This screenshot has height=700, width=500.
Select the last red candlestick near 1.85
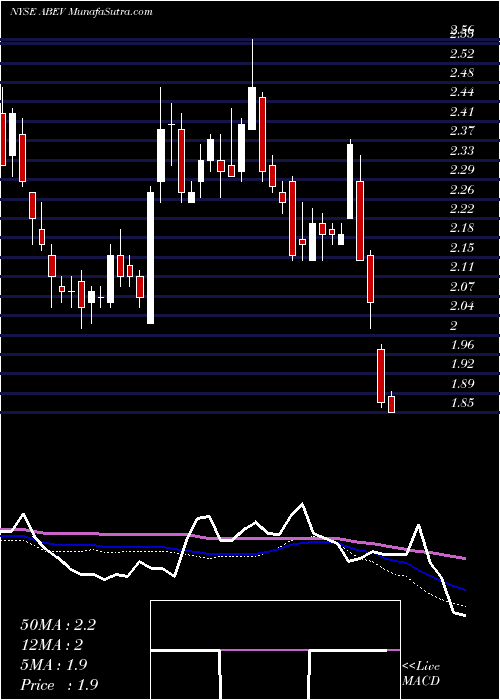coord(392,404)
